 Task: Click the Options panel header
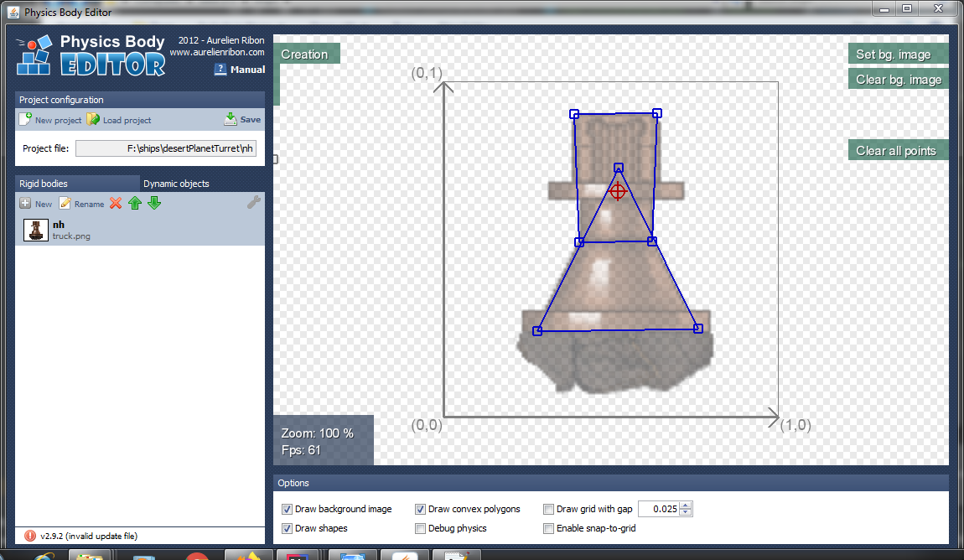pyautogui.click(x=611, y=483)
